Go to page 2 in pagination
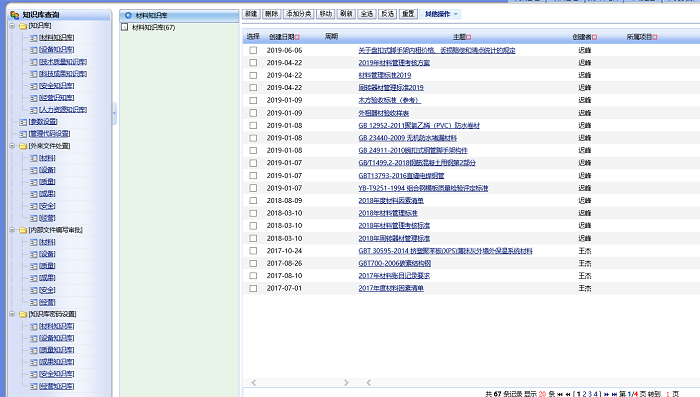 (584, 394)
